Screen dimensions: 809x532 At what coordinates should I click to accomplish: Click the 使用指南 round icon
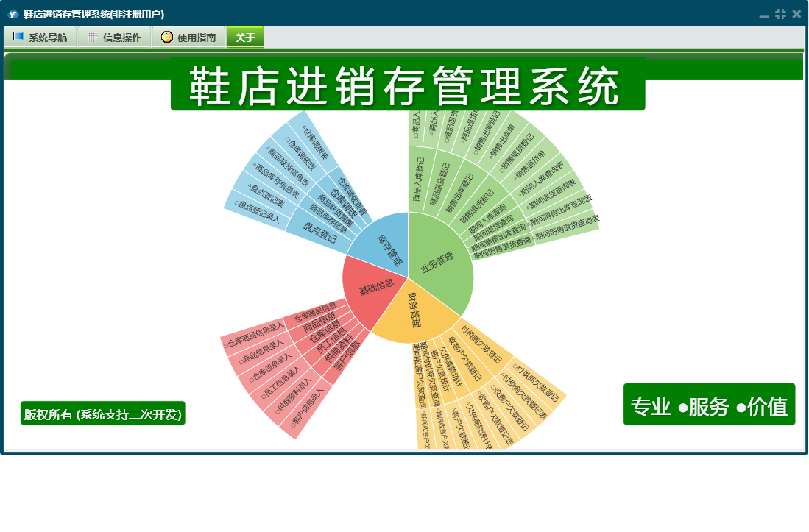tap(166, 37)
